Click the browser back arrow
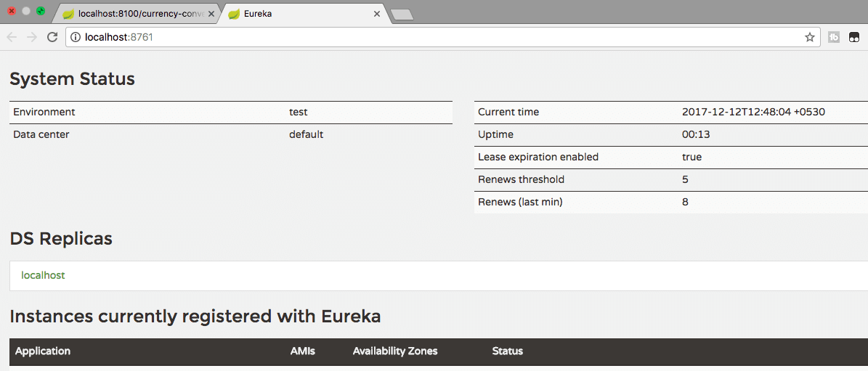 (12, 37)
